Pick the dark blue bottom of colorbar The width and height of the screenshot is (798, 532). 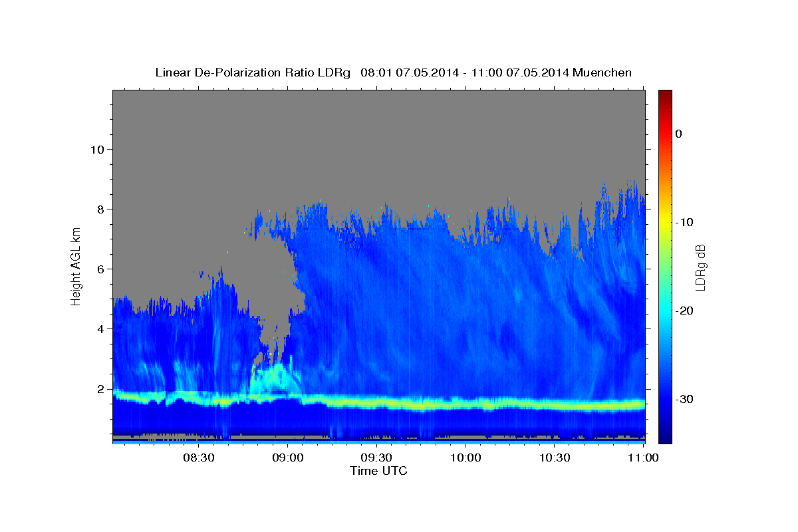click(665, 439)
